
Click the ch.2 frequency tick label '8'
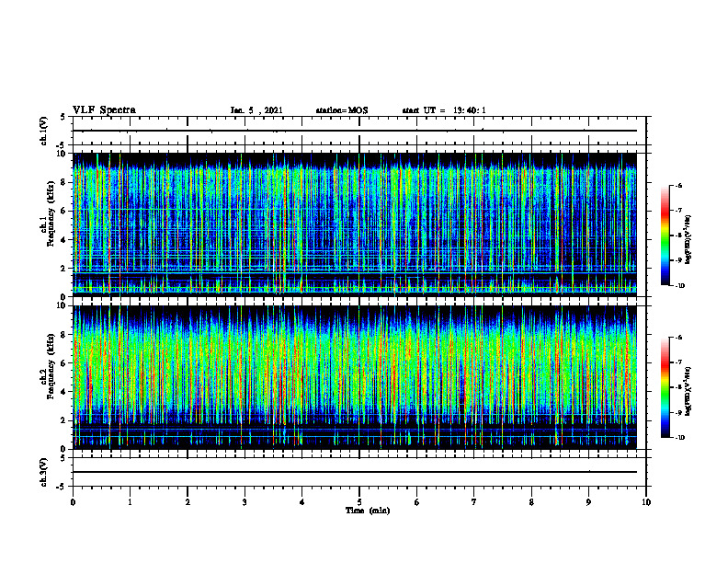tap(64, 335)
